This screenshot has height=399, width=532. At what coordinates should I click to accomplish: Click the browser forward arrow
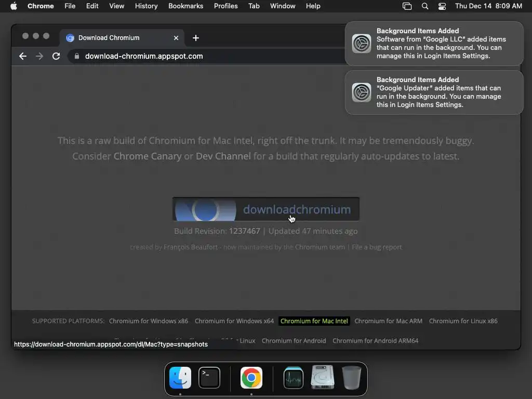(39, 56)
